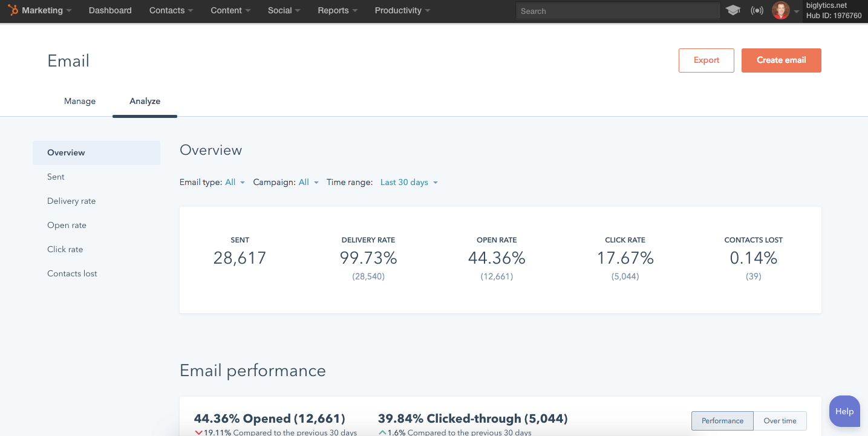This screenshot has width=868, height=436.
Task: Open the Click rate sidebar section
Action: [x=65, y=249]
